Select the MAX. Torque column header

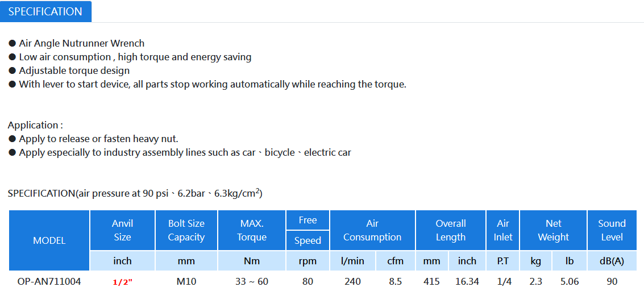click(252, 230)
